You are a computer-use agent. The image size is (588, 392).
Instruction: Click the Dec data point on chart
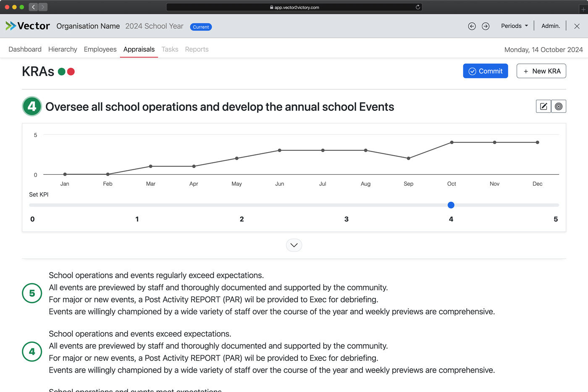coord(538,142)
